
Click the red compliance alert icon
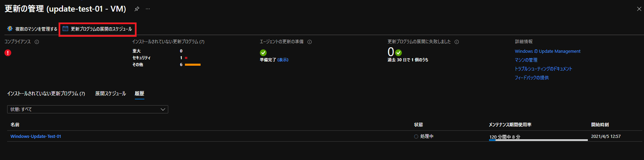click(8, 53)
